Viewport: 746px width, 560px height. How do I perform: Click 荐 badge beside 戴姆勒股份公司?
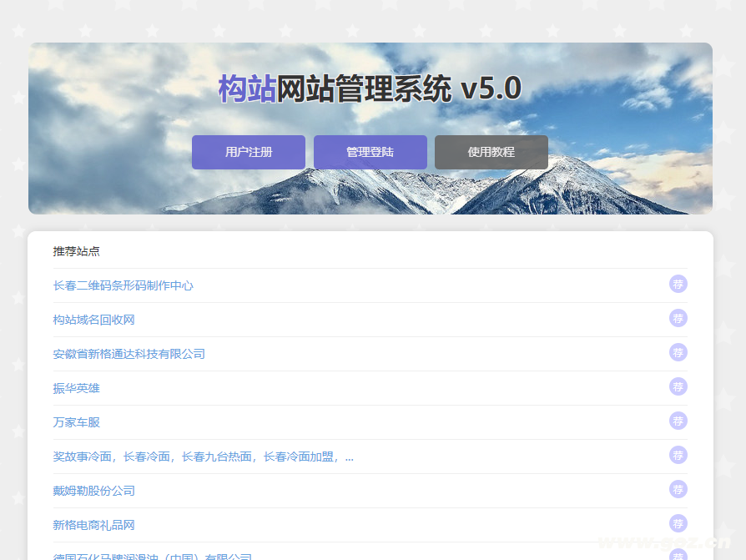pyautogui.click(x=678, y=490)
